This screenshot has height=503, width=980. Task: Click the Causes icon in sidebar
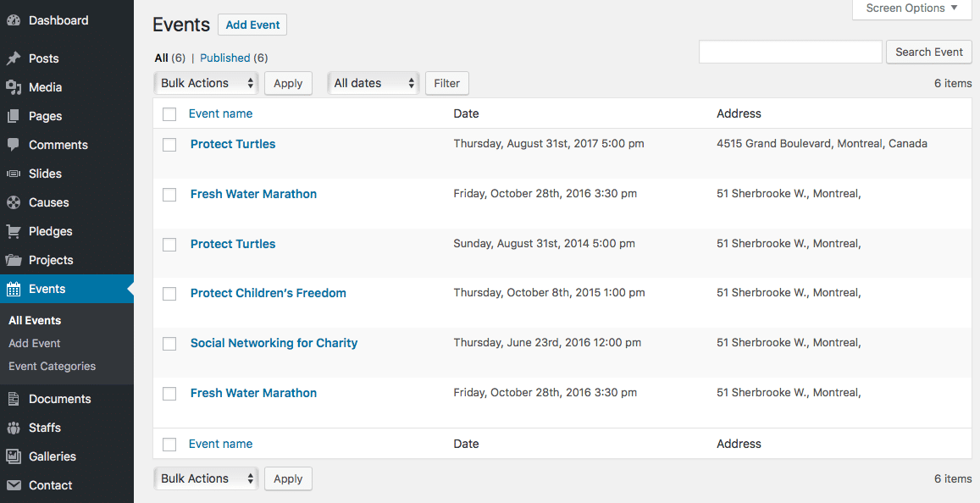[13, 202]
